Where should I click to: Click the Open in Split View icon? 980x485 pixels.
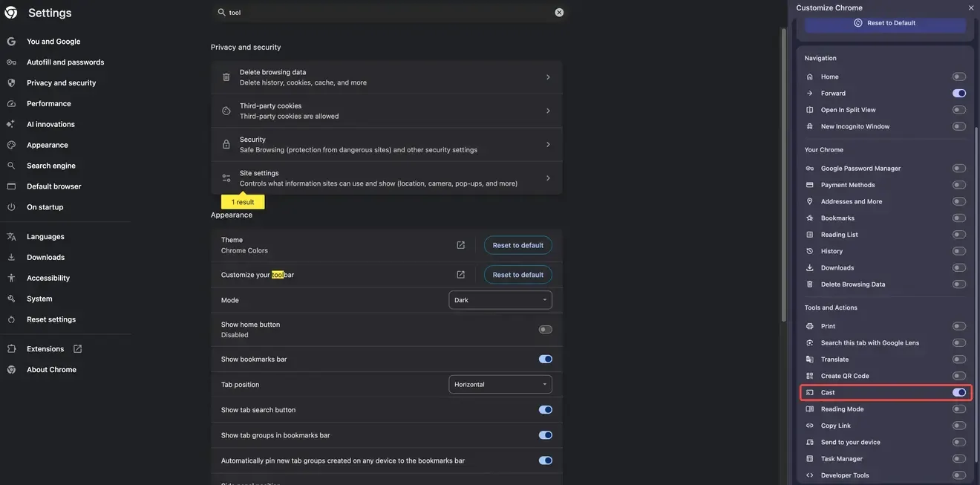pos(810,110)
